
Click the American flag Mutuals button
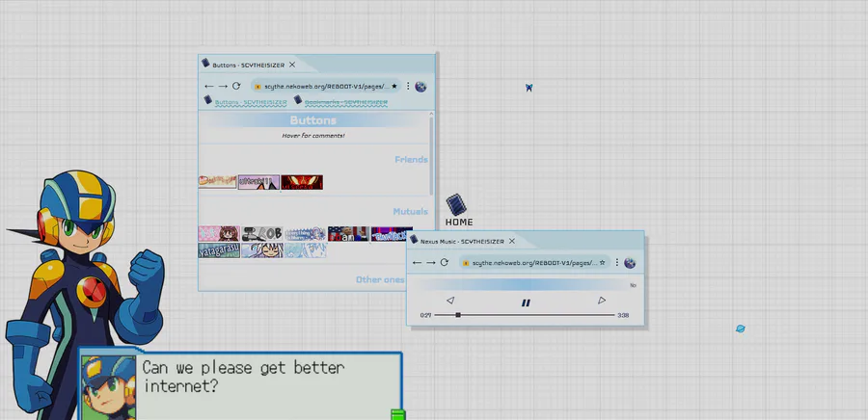tap(349, 233)
